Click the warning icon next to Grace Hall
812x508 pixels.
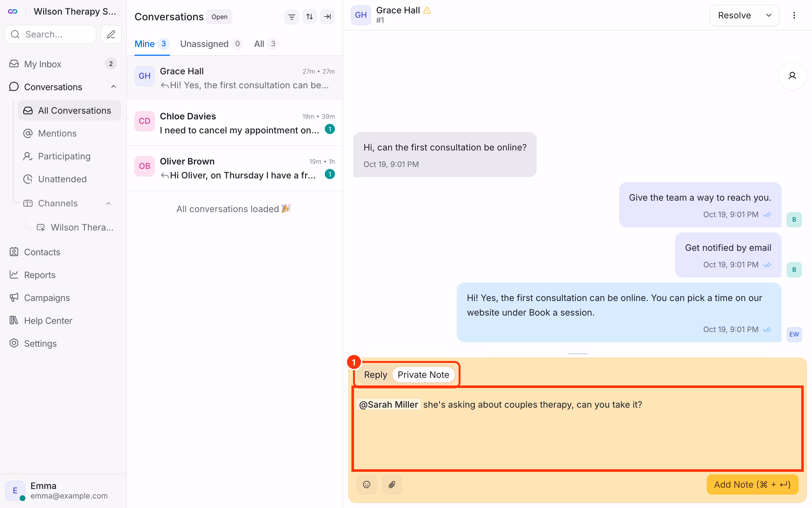point(427,10)
